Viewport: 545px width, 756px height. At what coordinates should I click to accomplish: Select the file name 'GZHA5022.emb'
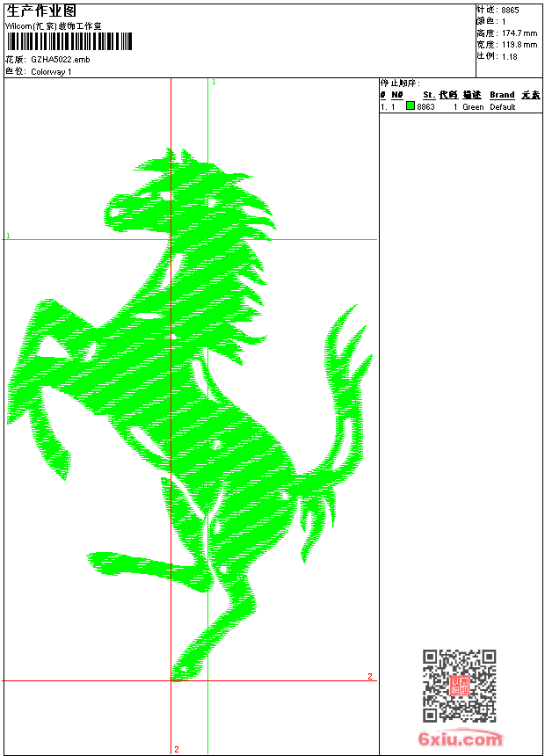pyautogui.click(x=61, y=60)
